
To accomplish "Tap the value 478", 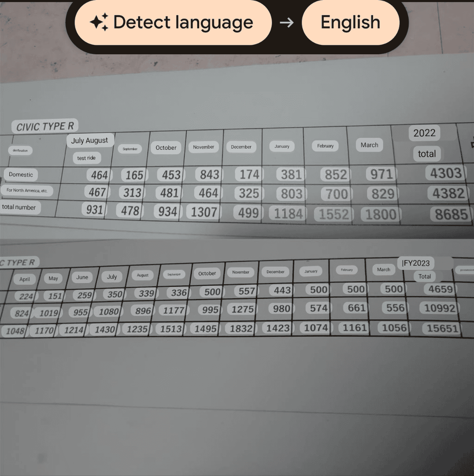I will point(130,211).
